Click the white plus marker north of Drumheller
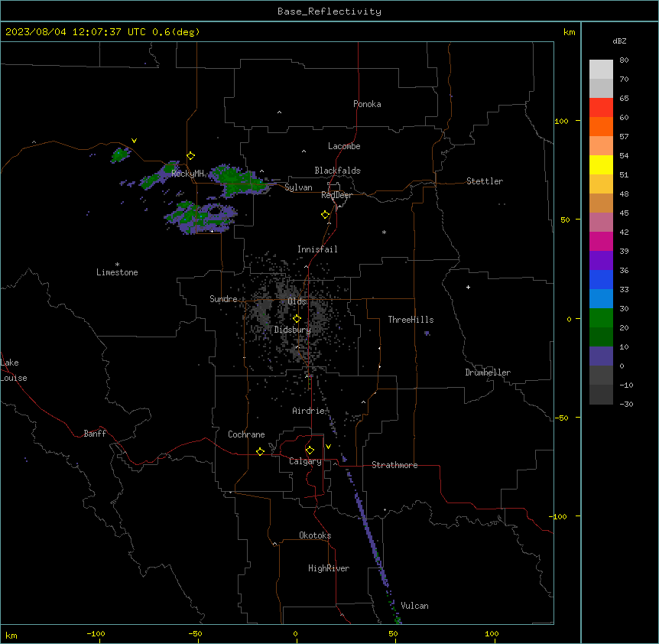The image size is (659, 644). (x=468, y=287)
